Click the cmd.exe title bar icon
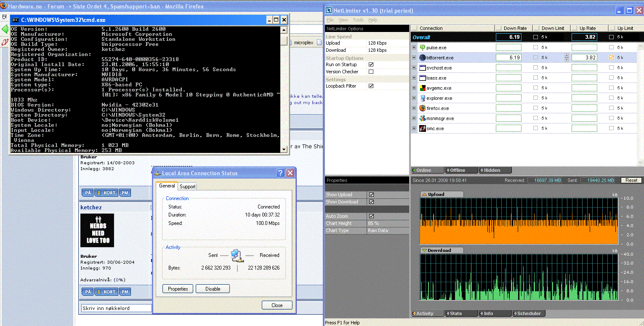 coord(15,20)
